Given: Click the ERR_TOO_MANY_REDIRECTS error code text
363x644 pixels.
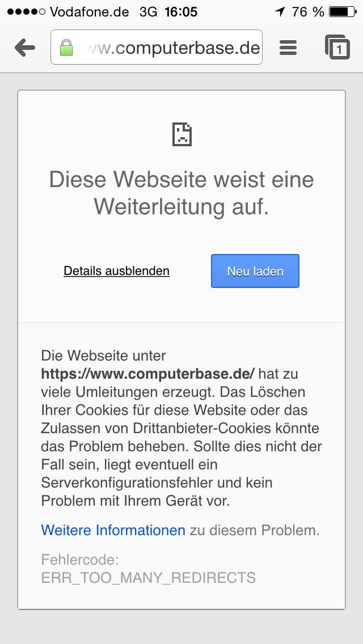Looking at the screenshot, I should tap(149, 578).
